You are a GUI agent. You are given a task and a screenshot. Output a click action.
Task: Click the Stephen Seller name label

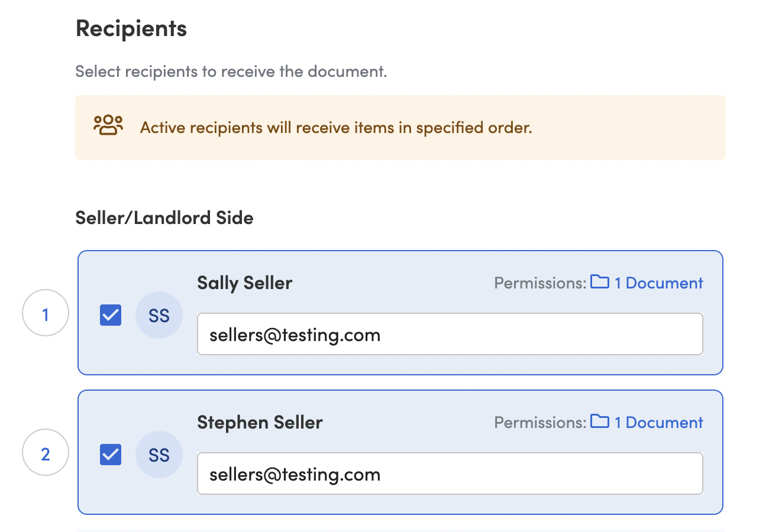pos(260,423)
